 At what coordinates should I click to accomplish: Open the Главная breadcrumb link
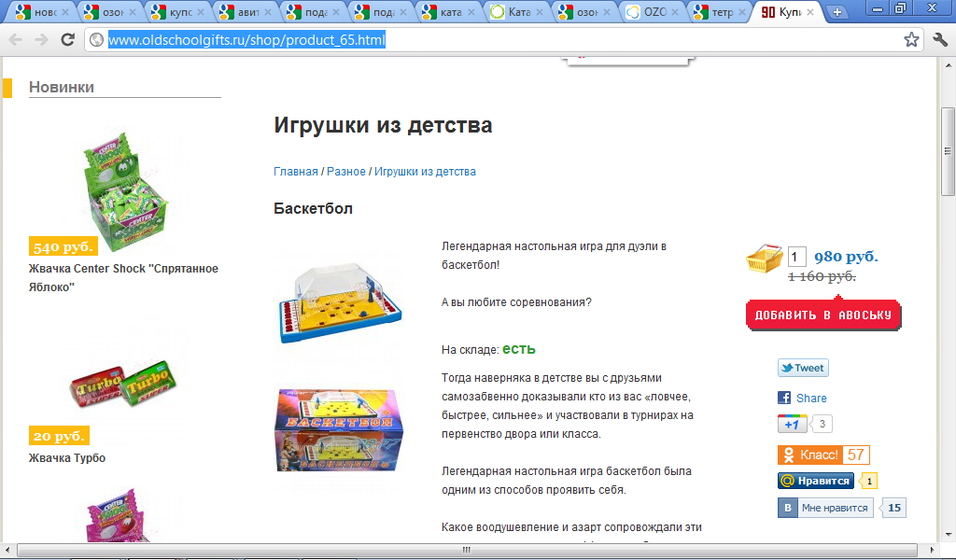(x=296, y=172)
